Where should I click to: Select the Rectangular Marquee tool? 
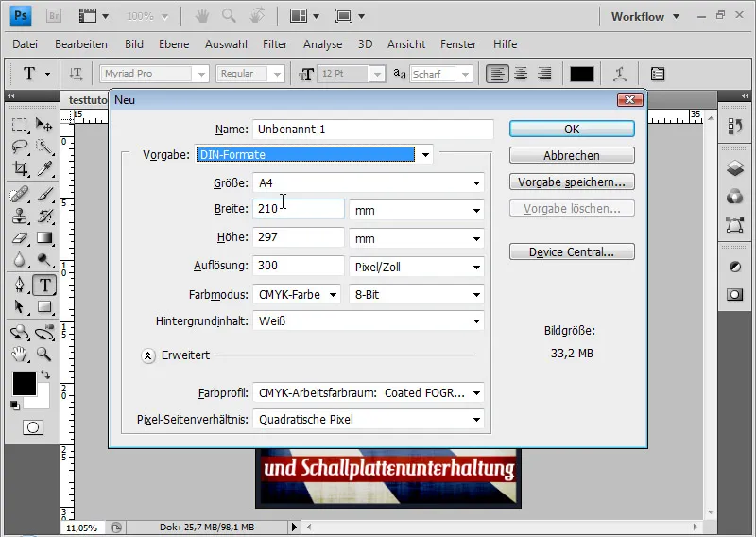click(x=19, y=126)
